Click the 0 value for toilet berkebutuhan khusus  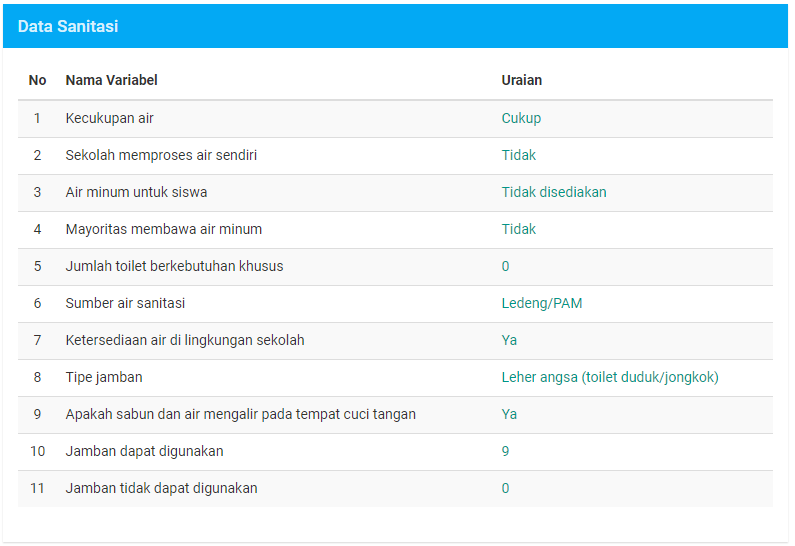(x=505, y=266)
